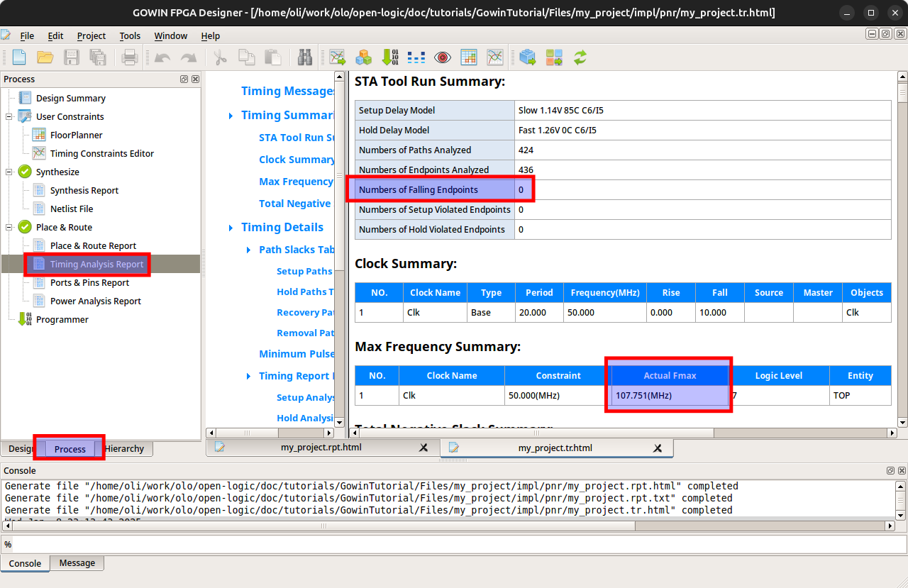
Task: Click the green refresh arrows icon
Action: (580, 57)
